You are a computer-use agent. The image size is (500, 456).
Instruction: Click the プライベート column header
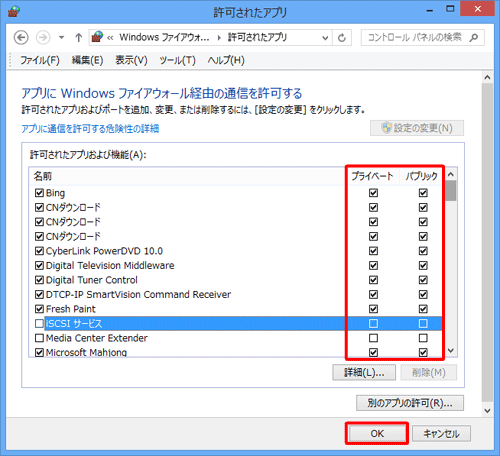(x=372, y=176)
